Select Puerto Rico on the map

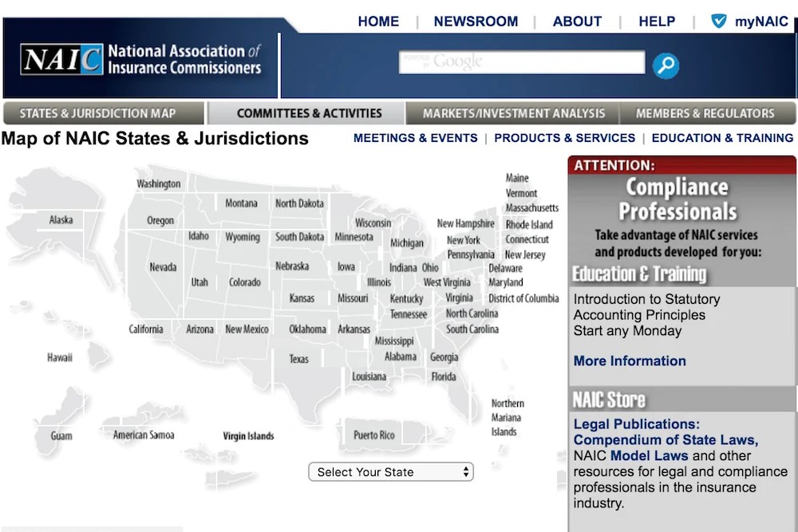tap(374, 435)
